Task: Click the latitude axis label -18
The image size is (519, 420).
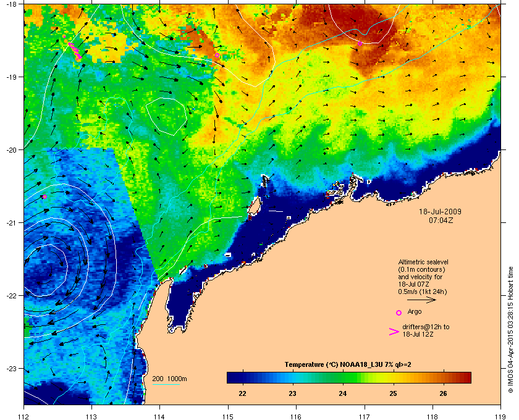Action: point(11,4)
